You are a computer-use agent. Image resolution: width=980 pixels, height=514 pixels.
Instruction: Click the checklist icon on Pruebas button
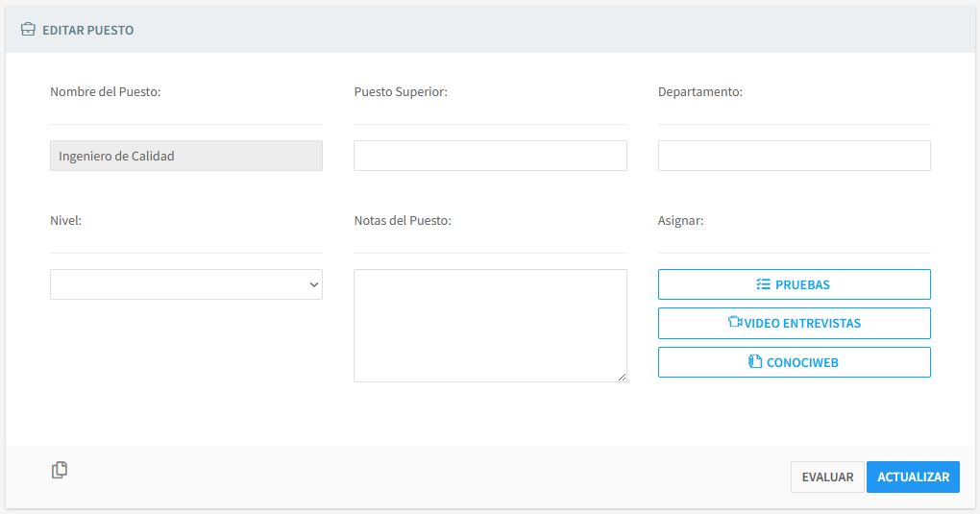[x=764, y=284]
